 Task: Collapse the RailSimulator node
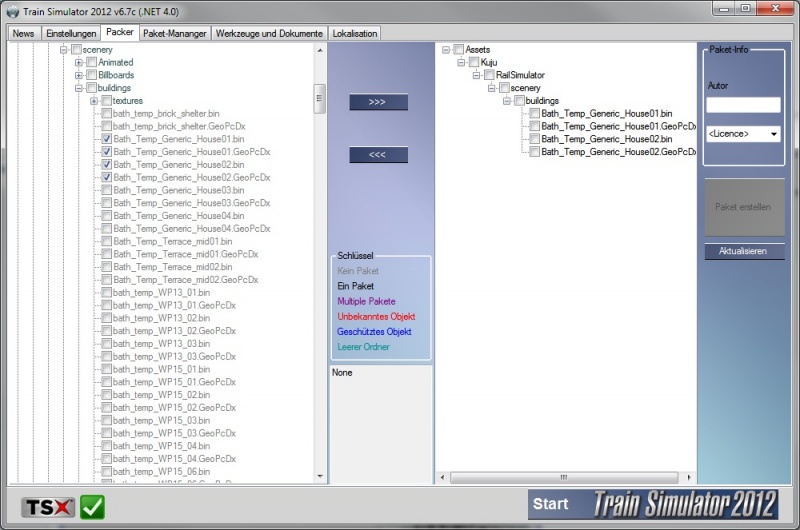[477, 75]
